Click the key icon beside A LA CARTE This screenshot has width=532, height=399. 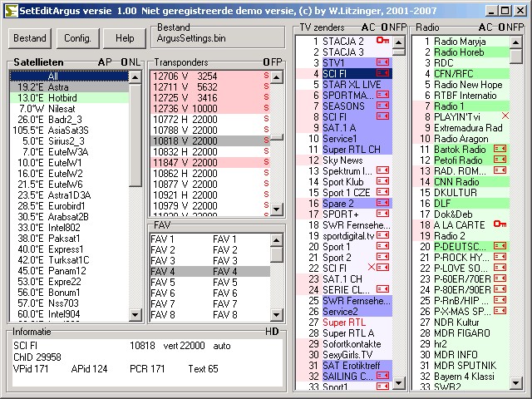coord(499,224)
